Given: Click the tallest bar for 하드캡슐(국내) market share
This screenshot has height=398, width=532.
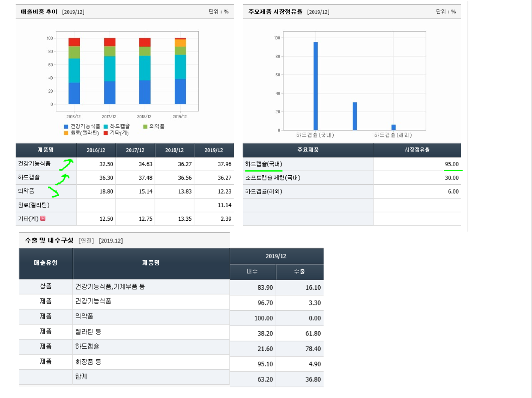Looking at the screenshot, I should [315, 86].
